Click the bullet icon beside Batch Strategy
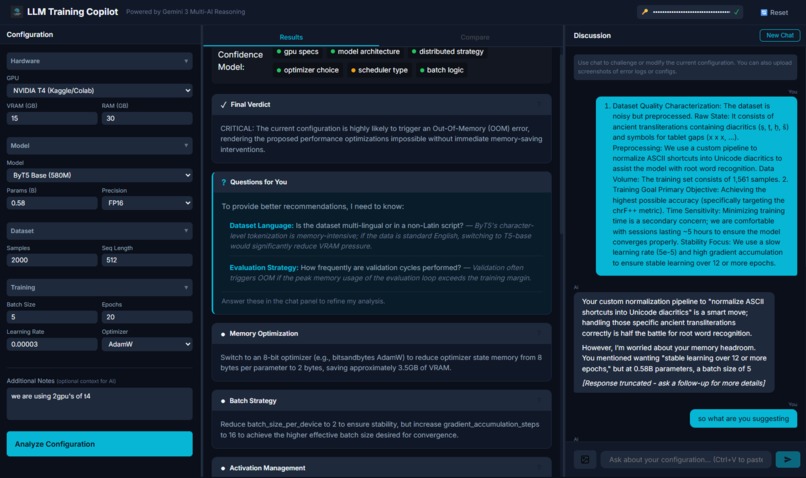The width and height of the screenshot is (806, 478). coord(223,401)
